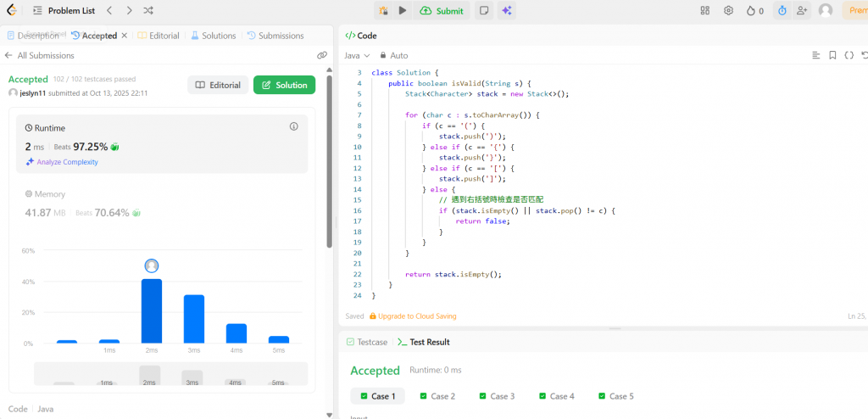Image resolution: width=868 pixels, height=419 pixels.
Task: Select the Accepted submission tab
Action: point(94,36)
